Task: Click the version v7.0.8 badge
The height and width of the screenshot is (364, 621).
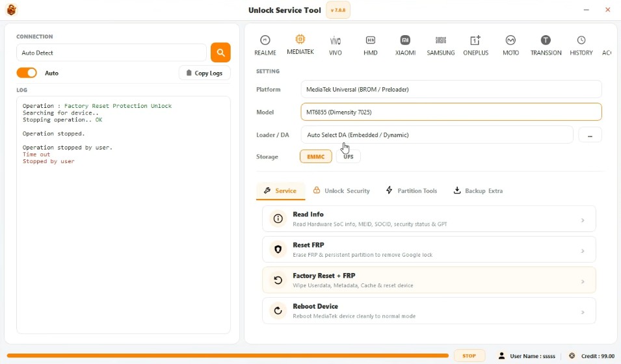Action: pos(338,10)
